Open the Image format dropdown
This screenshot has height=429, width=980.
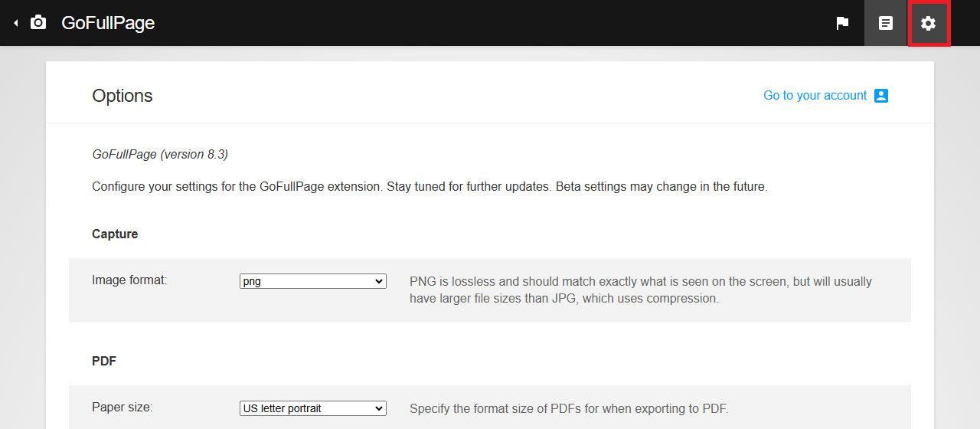click(x=312, y=281)
